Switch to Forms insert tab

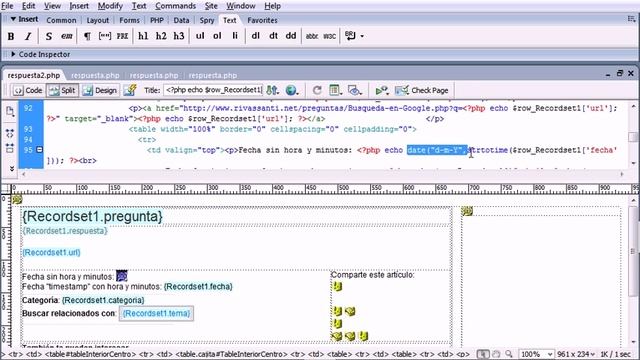pyautogui.click(x=129, y=20)
